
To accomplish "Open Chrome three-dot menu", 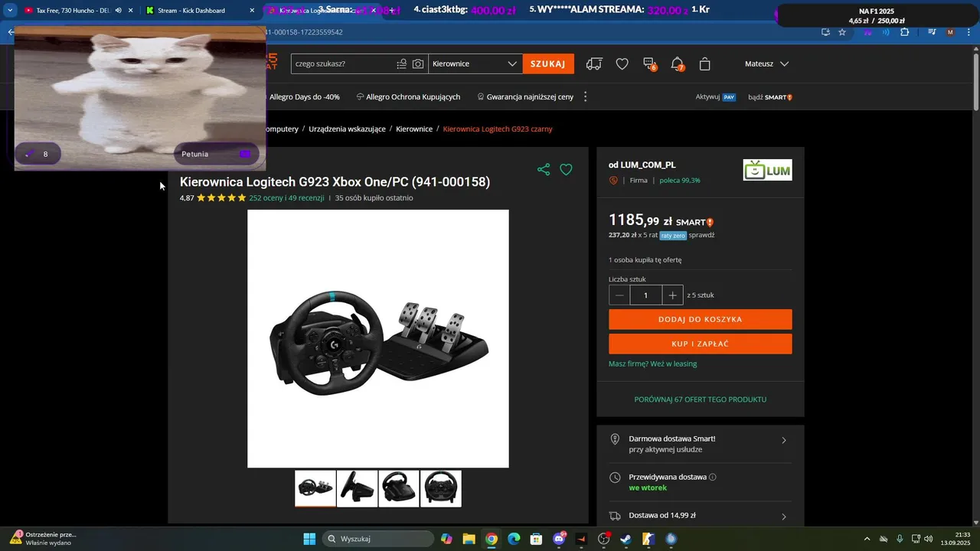I will 968,32.
